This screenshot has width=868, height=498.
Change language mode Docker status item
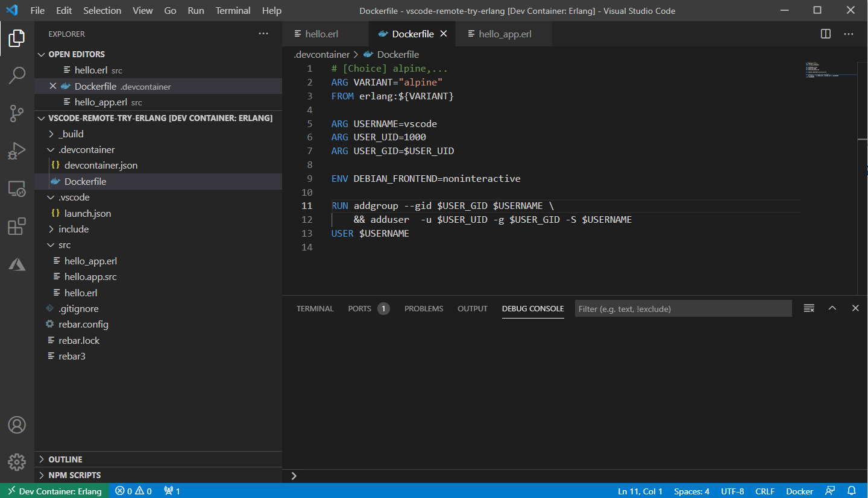coord(800,491)
